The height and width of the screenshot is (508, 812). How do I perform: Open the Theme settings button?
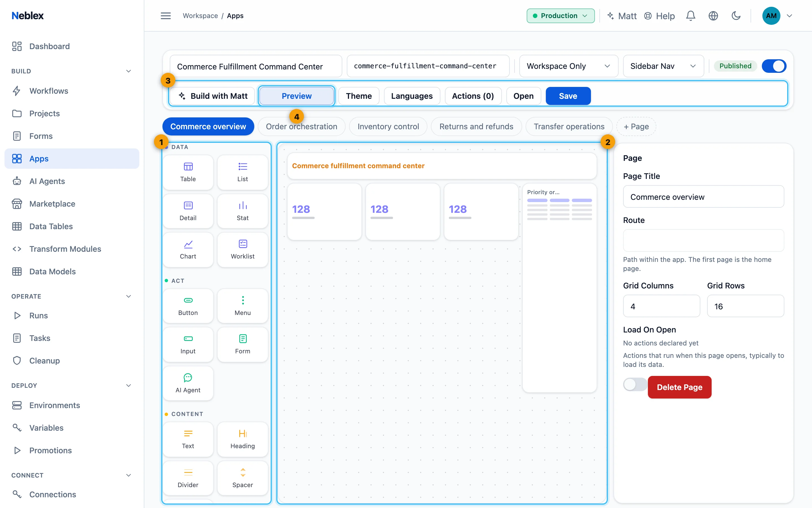pos(359,96)
